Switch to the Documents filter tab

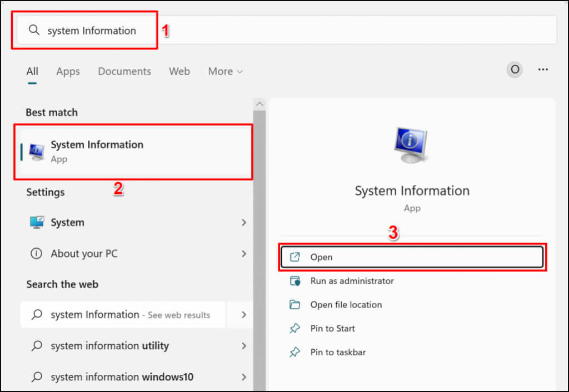124,72
